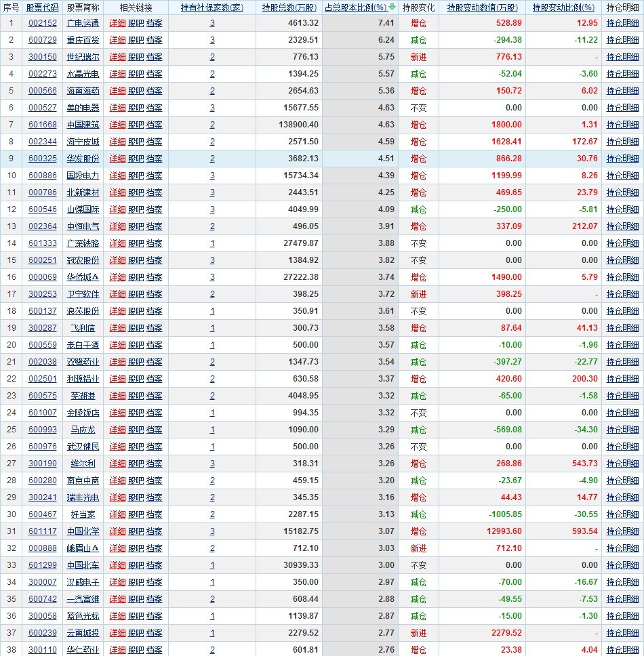Image resolution: width=644 pixels, height=656 pixels.
Task: Click the 股票代码 column header
Action: 42,7
